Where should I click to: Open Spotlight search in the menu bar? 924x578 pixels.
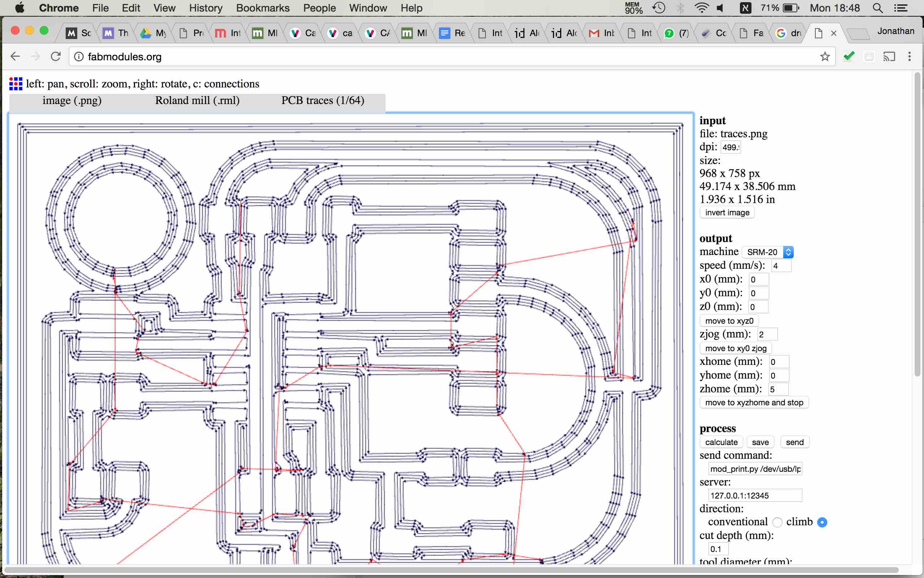point(878,8)
